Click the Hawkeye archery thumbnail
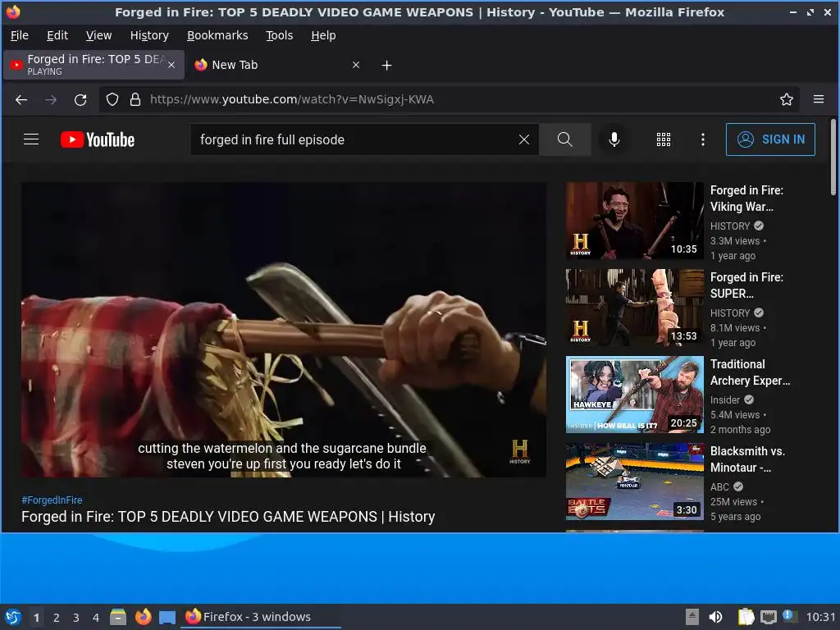Screen dimensions: 840x630 [x=634, y=395]
